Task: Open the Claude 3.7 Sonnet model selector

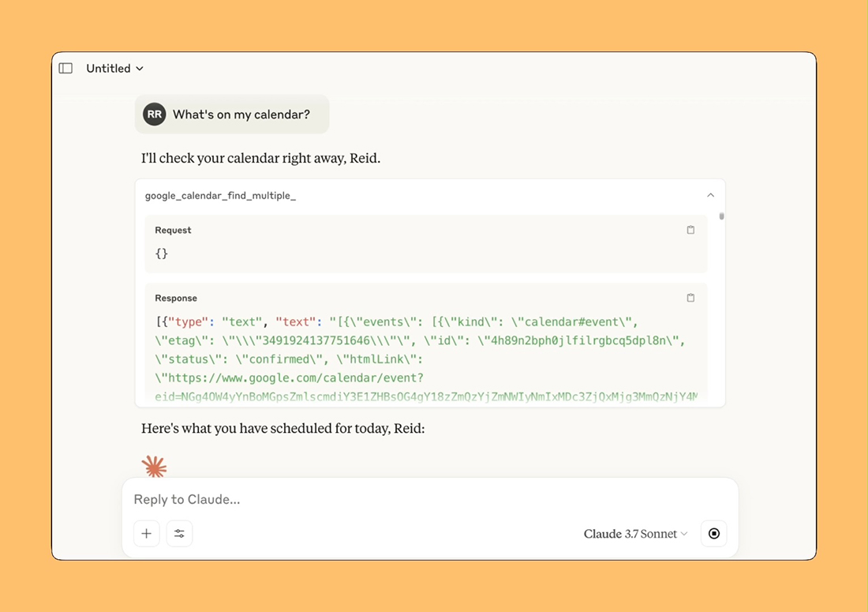Action: point(635,534)
